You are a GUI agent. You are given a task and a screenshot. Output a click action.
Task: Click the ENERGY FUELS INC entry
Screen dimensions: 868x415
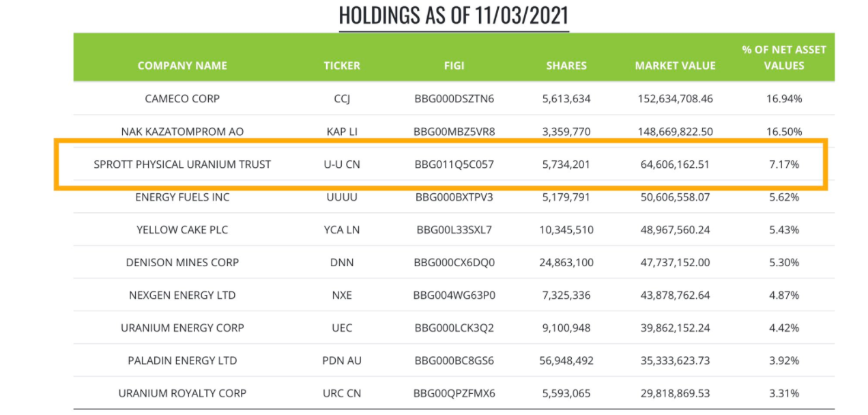[x=182, y=197]
